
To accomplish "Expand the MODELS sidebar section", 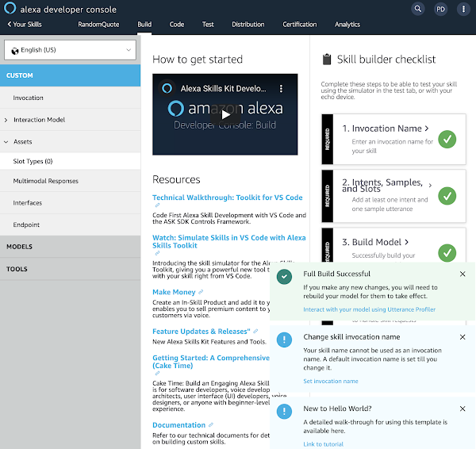I will point(70,247).
